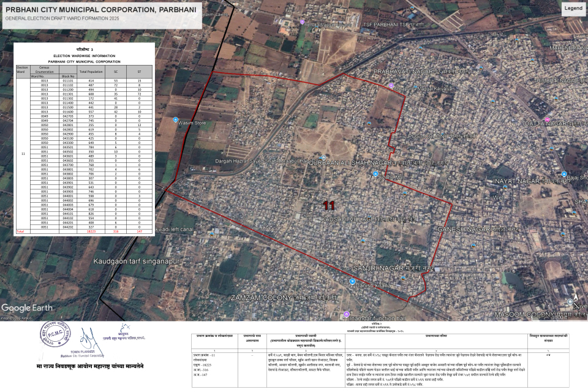
Task: Click the north compass arrow icon
Action: (x=576, y=298)
